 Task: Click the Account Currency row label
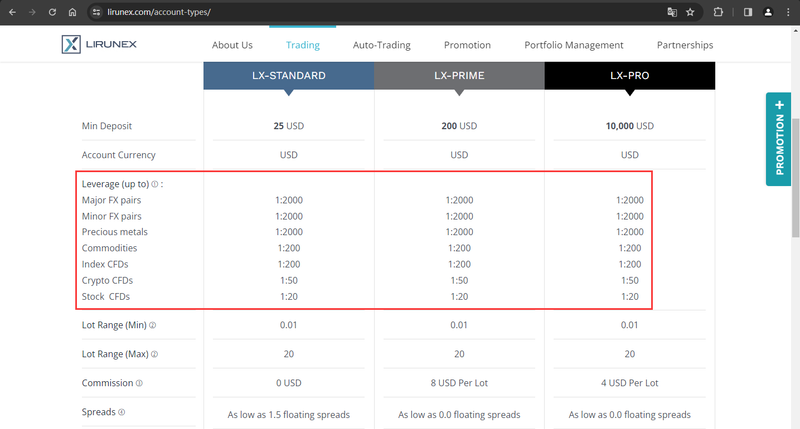118,155
